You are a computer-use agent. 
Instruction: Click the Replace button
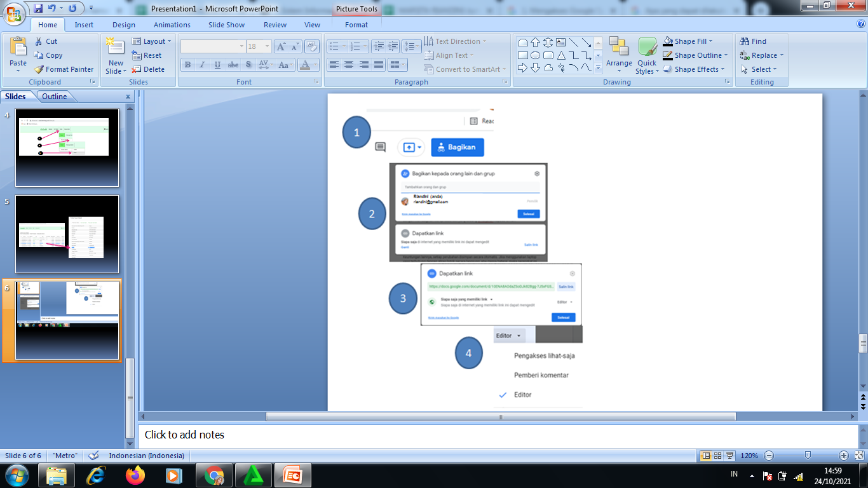pos(763,55)
